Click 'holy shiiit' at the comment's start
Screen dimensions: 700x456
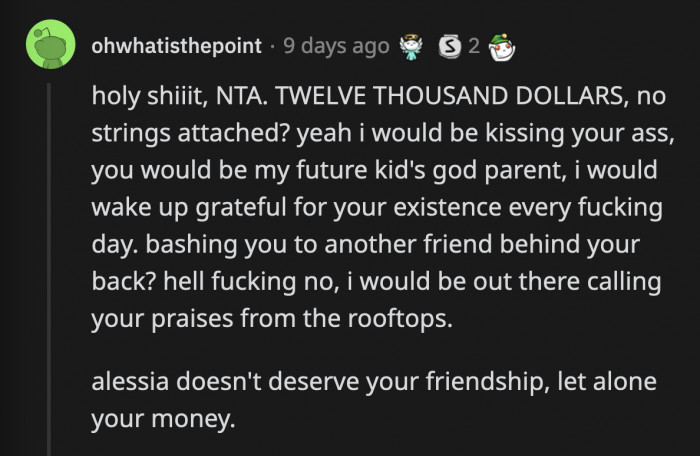coord(146,98)
